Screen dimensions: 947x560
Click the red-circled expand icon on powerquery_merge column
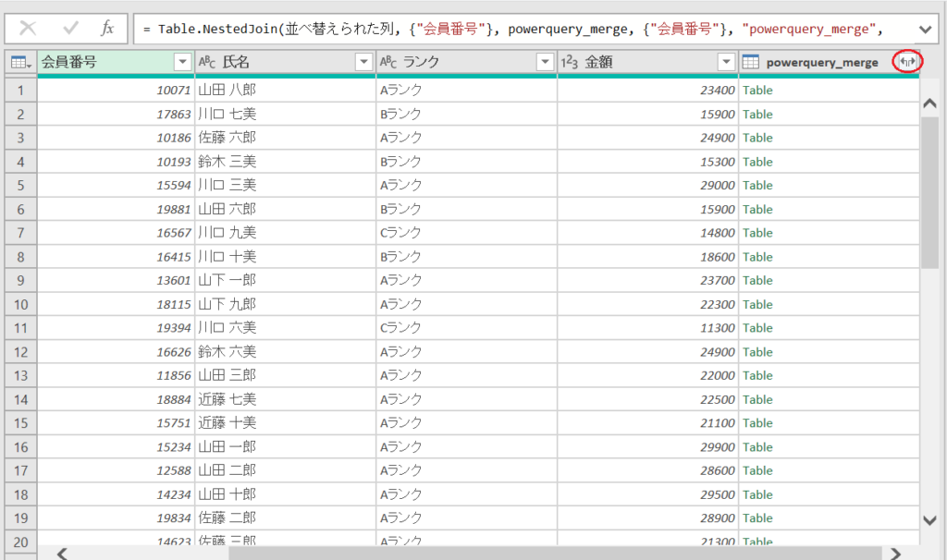point(907,62)
